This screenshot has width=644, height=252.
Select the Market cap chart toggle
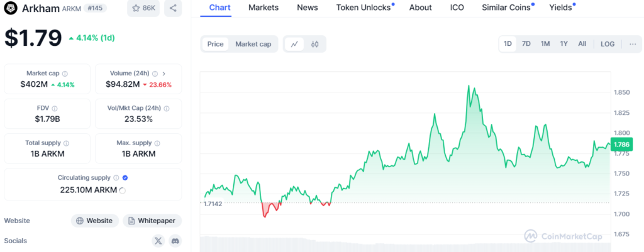tap(253, 44)
